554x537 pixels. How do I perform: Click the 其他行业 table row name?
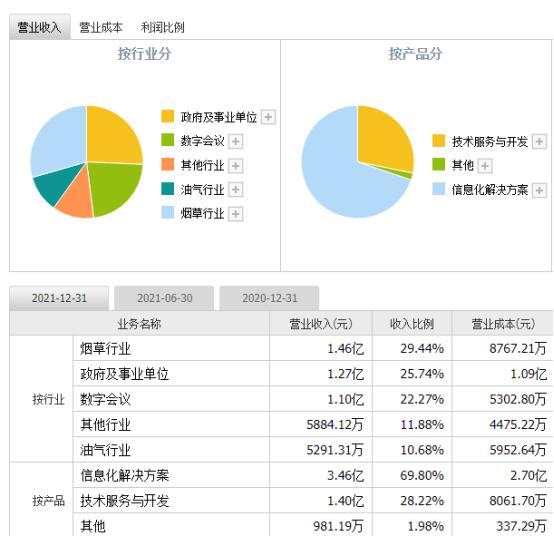tap(105, 425)
